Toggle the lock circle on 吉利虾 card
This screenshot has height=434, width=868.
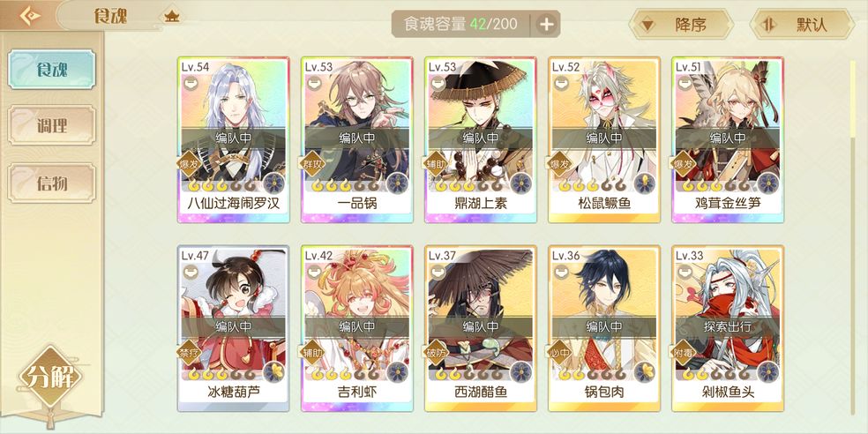(314, 272)
